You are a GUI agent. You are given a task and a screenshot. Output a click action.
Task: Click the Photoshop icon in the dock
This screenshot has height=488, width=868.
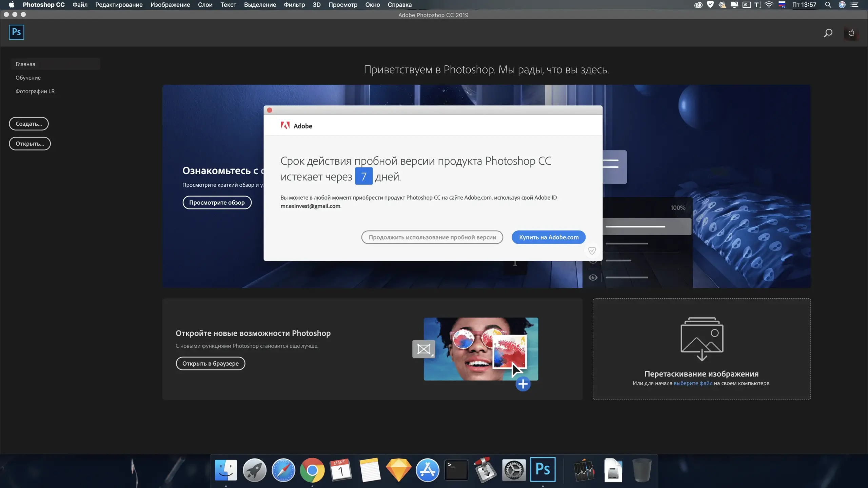click(542, 470)
